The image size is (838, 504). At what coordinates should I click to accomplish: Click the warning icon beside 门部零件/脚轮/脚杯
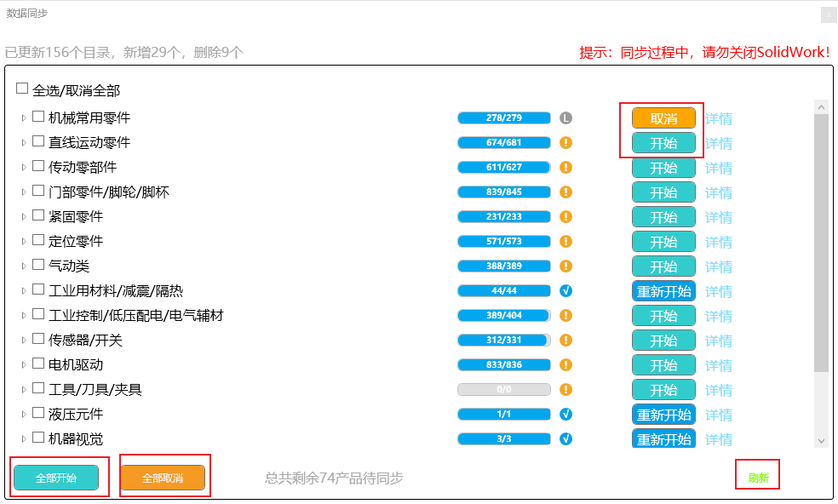(x=566, y=192)
